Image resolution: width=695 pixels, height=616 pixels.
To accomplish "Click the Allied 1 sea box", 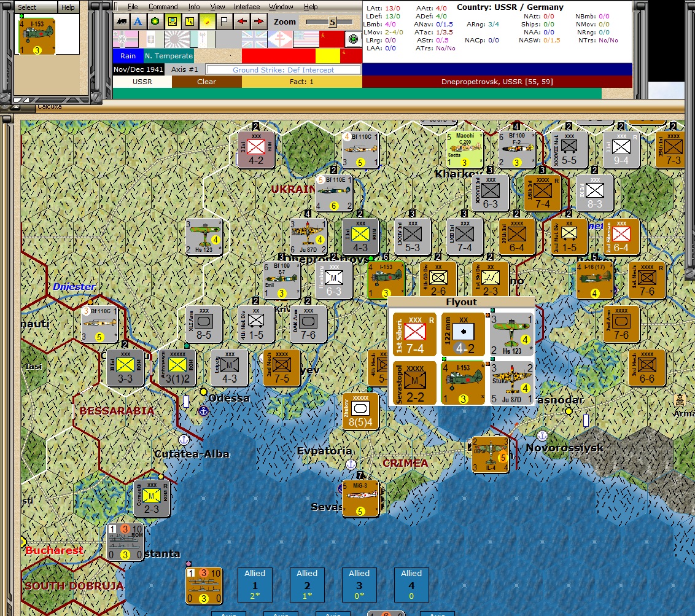I will coord(255,585).
